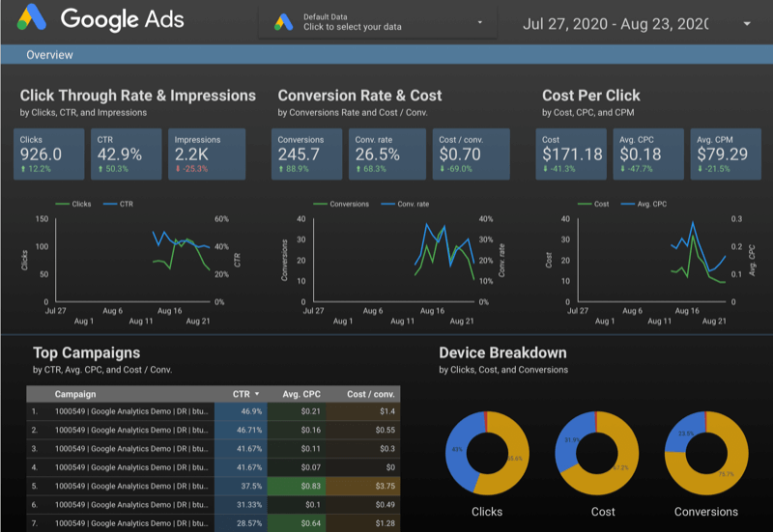The width and height of the screenshot is (773, 532).
Task: Click the Campaign column header
Action: tap(75, 394)
